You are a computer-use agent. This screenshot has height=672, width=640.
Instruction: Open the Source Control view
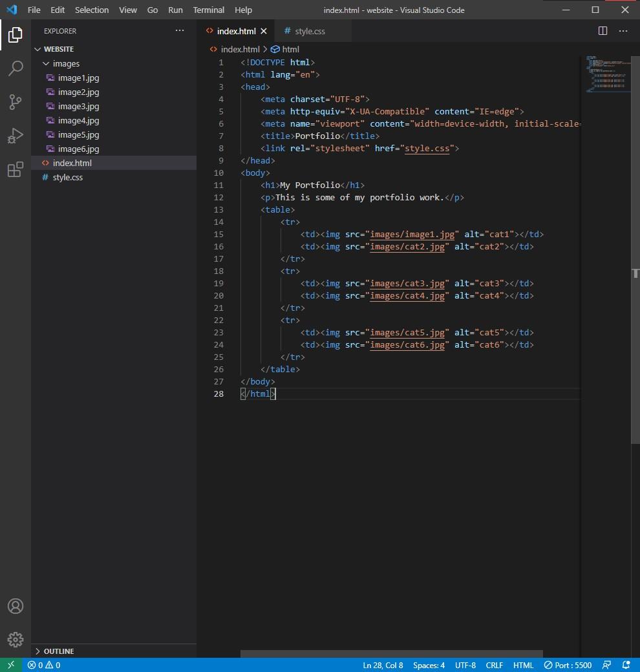pos(16,102)
